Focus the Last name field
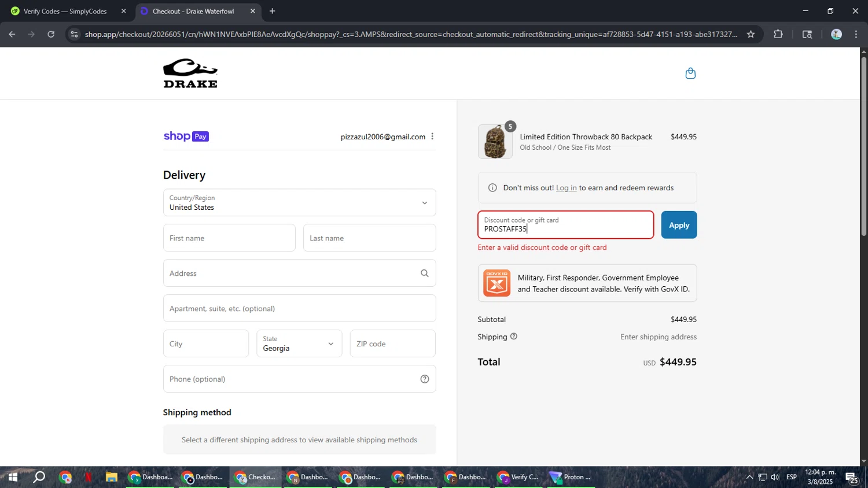Viewport: 868px width, 488px height. tap(369, 238)
